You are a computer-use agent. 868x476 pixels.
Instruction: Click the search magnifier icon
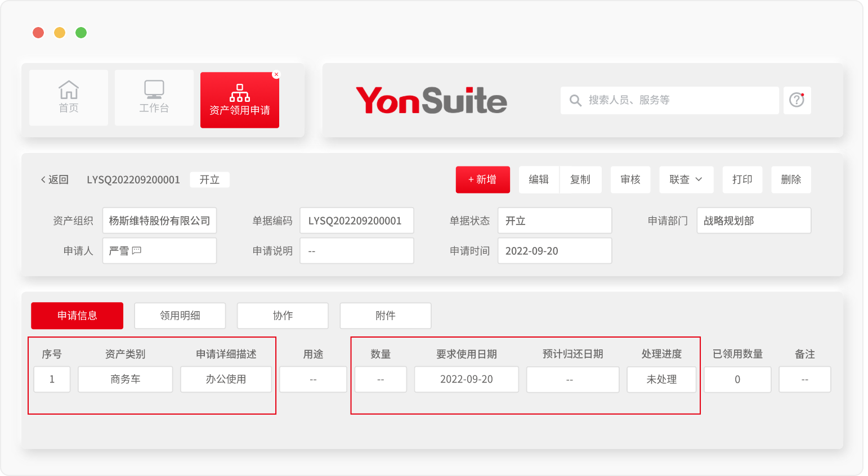pos(575,100)
